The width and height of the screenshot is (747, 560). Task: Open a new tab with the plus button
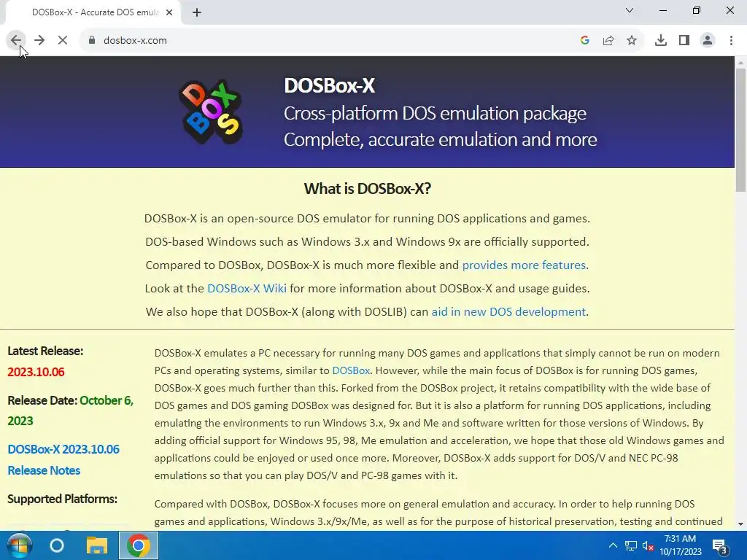click(197, 12)
